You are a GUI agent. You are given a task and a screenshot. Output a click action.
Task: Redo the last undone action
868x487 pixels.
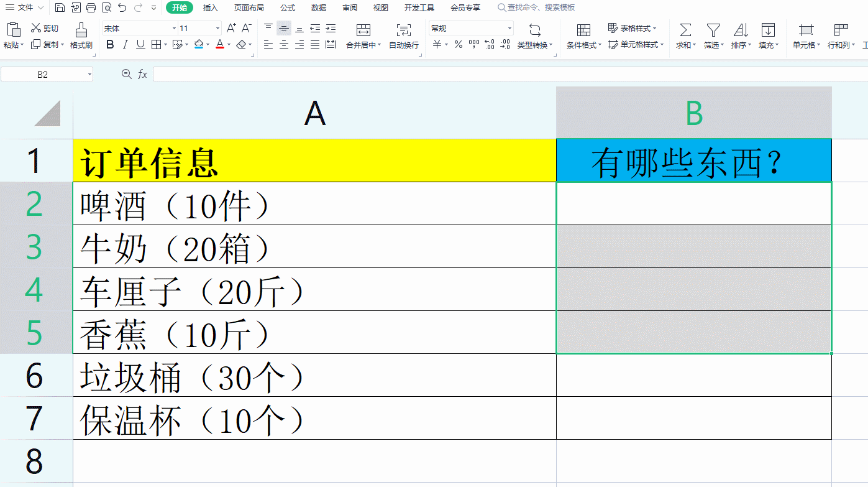point(137,7)
